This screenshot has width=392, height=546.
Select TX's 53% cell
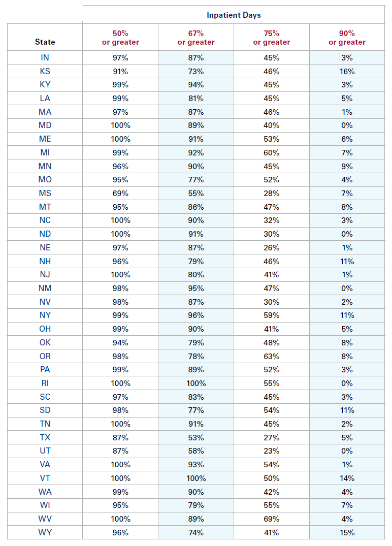[196, 437]
